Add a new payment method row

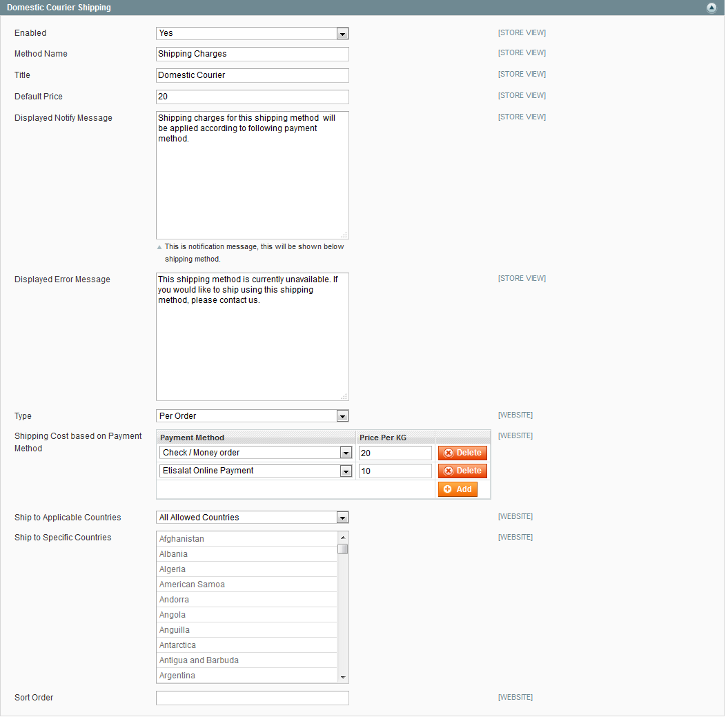point(458,489)
